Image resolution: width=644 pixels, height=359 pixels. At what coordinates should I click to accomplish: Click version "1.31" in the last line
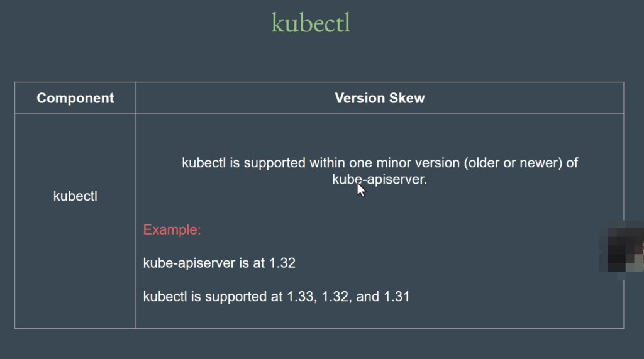397,296
